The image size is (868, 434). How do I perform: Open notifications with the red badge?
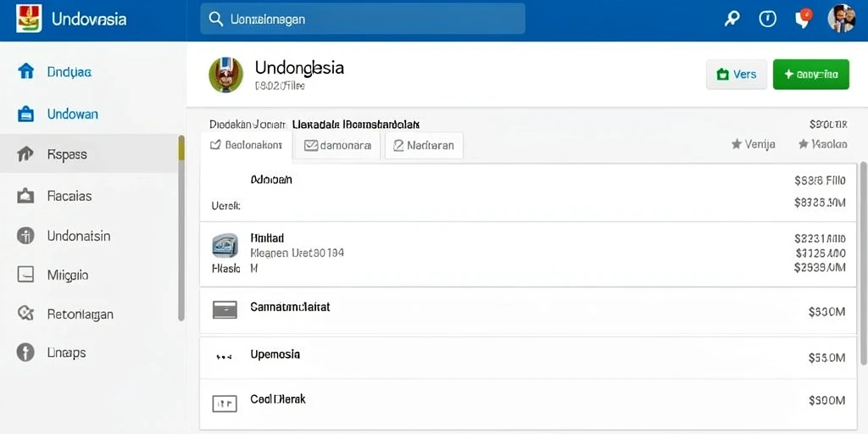pyautogui.click(x=803, y=19)
